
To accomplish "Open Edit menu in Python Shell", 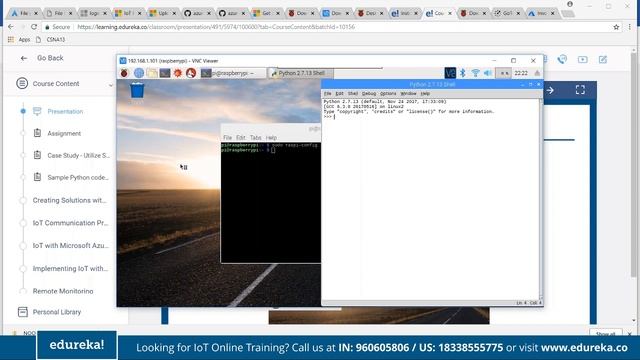I will click(339, 93).
